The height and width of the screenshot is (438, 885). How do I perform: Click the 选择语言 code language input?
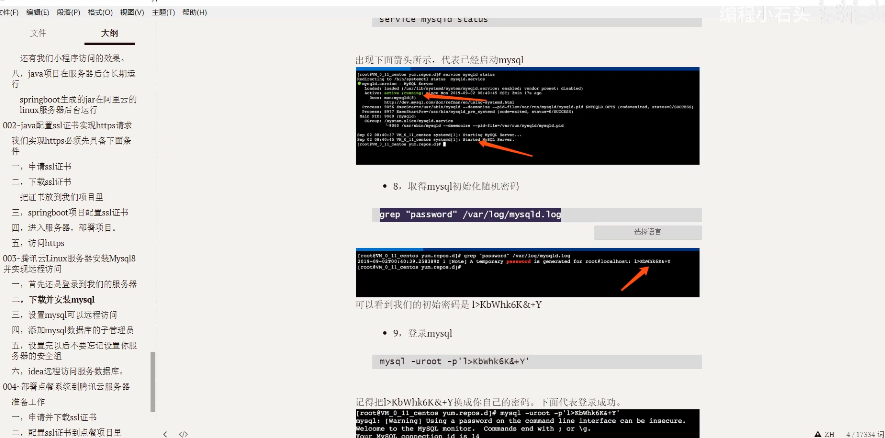(647, 232)
